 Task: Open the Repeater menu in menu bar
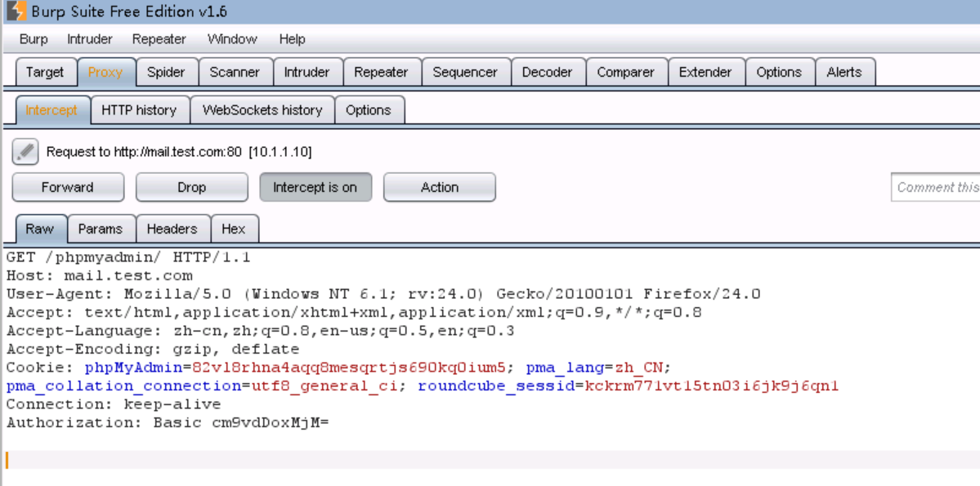pyautogui.click(x=159, y=39)
